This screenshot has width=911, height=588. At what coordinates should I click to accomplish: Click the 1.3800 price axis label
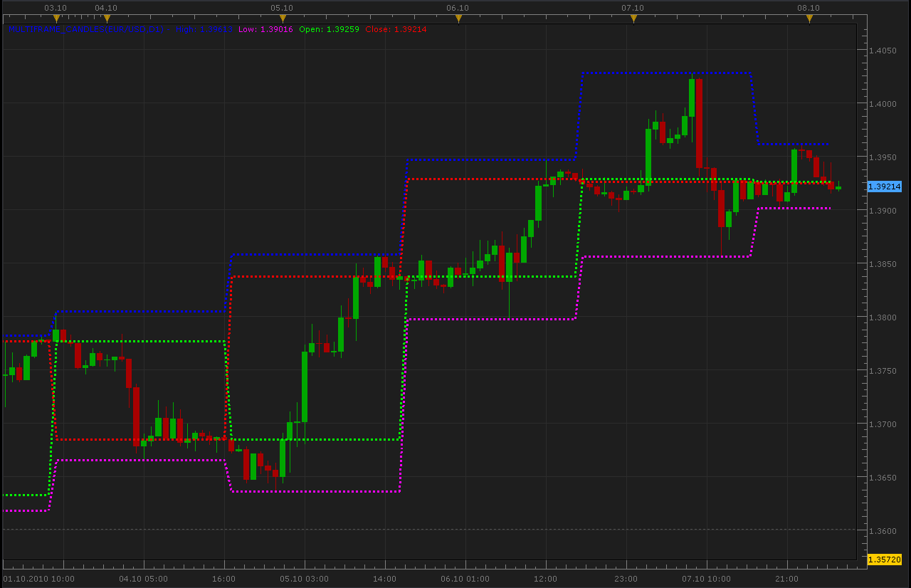pyautogui.click(x=883, y=317)
